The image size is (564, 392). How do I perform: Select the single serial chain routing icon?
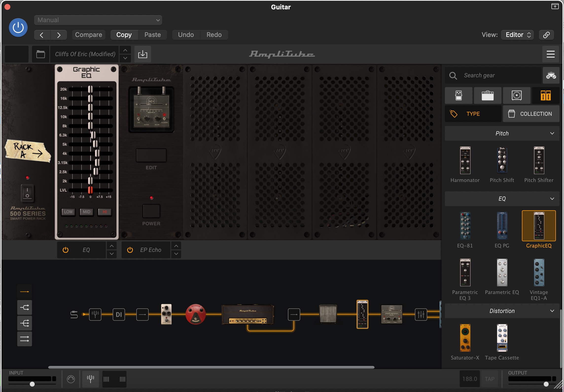pyautogui.click(x=24, y=292)
